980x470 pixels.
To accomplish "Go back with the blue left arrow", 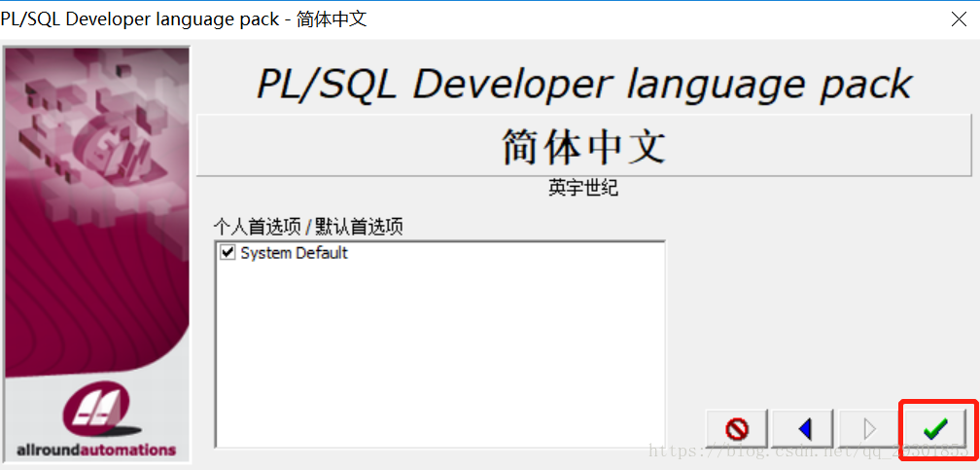I will point(803,429).
